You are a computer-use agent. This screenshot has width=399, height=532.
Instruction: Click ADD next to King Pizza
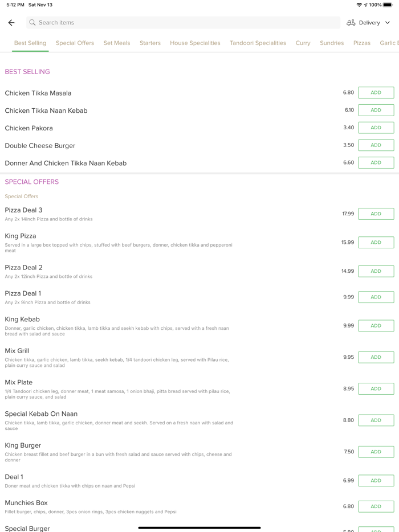point(376,243)
